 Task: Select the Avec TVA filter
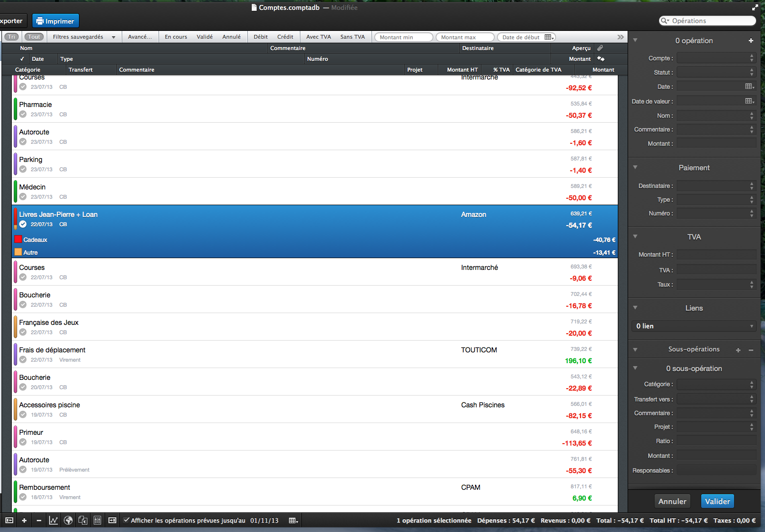point(318,37)
